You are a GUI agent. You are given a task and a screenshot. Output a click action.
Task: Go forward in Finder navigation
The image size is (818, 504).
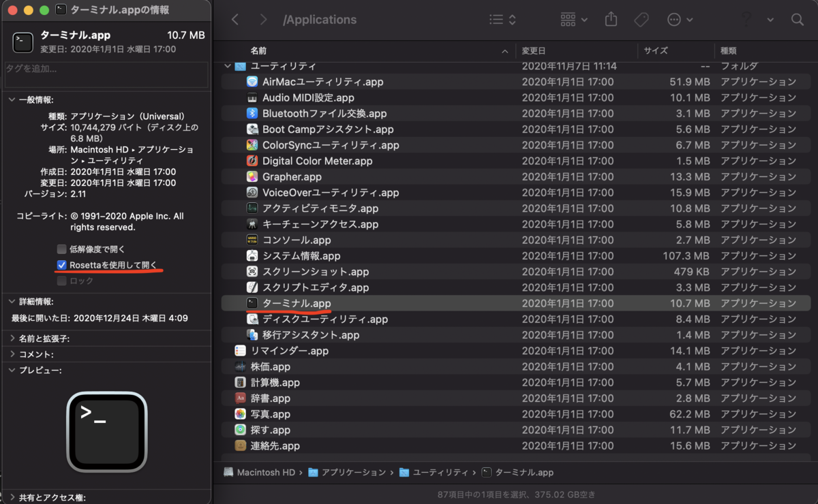264,20
